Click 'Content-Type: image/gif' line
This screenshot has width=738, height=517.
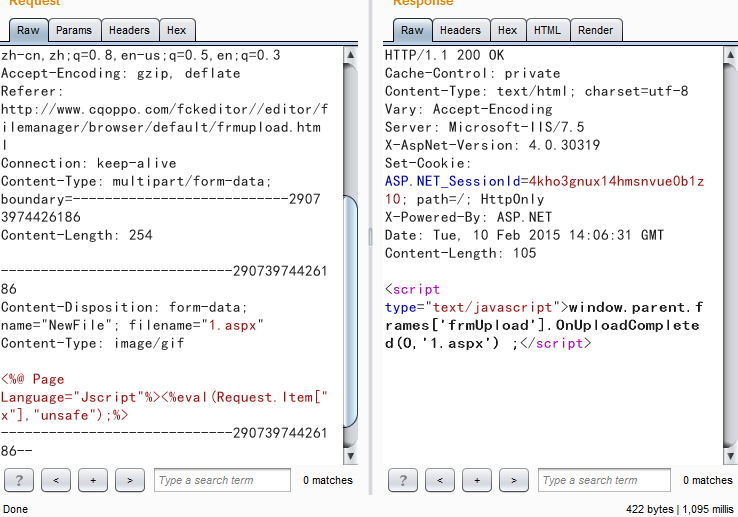(93, 343)
